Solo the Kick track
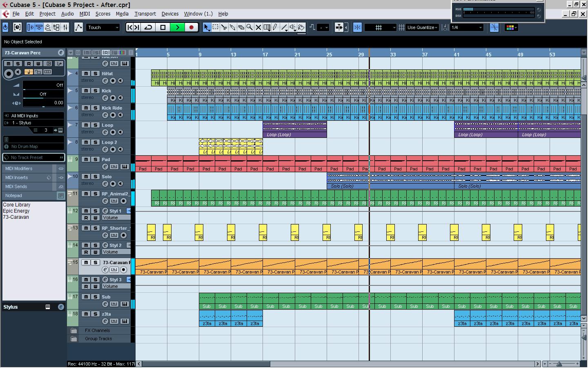 point(95,91)
